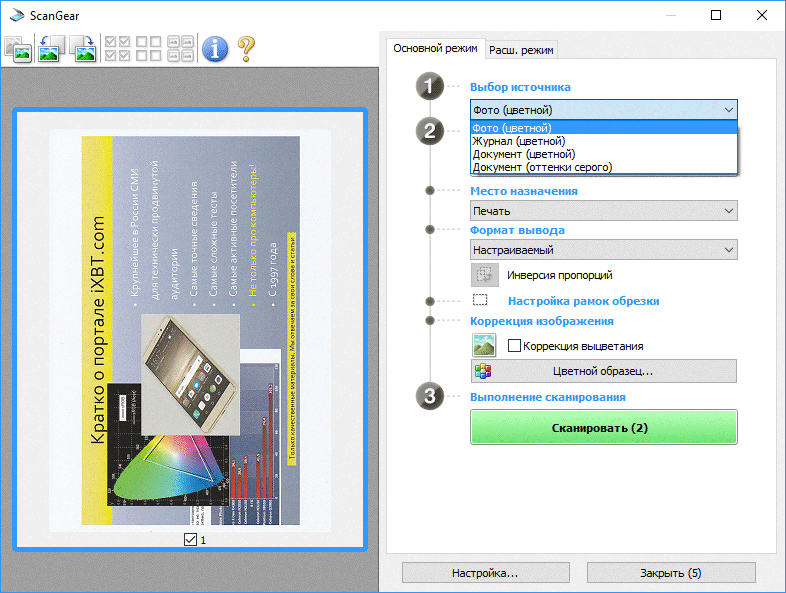Click the Инверсия пропорций icon button

(x=485, y=275)
